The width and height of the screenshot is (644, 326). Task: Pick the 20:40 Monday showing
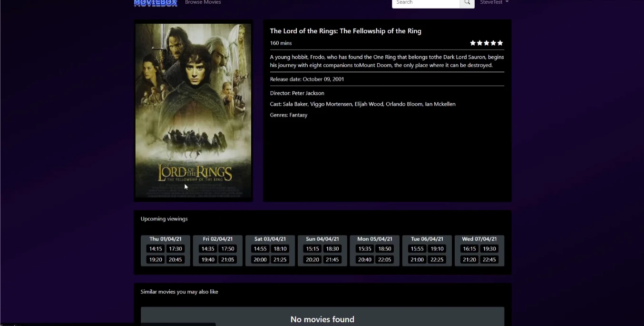pyautogui.click(x=365, y=260)
